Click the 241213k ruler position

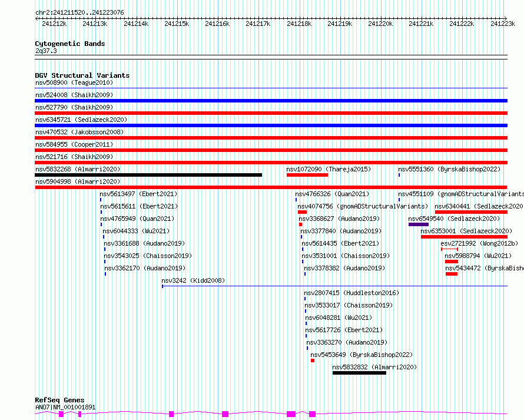point(95,24)
